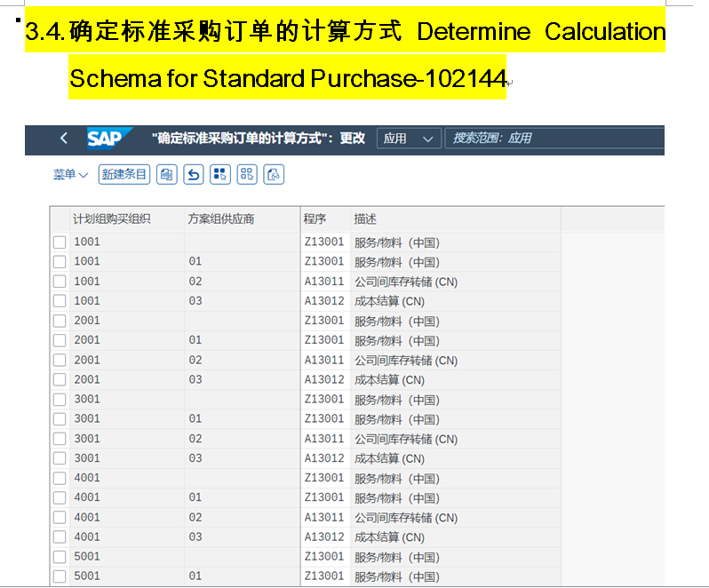
Task: Click the undo change icon
Action: 194,174
